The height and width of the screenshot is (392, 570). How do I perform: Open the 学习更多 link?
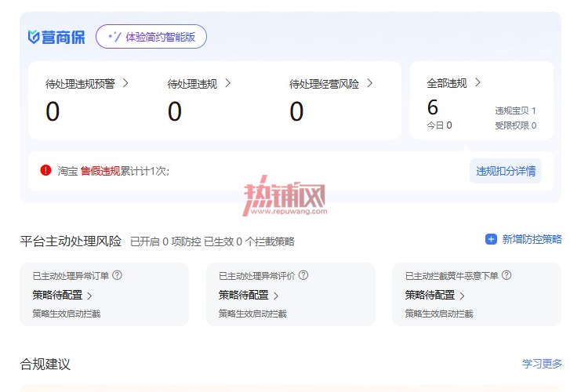point(542,364)
